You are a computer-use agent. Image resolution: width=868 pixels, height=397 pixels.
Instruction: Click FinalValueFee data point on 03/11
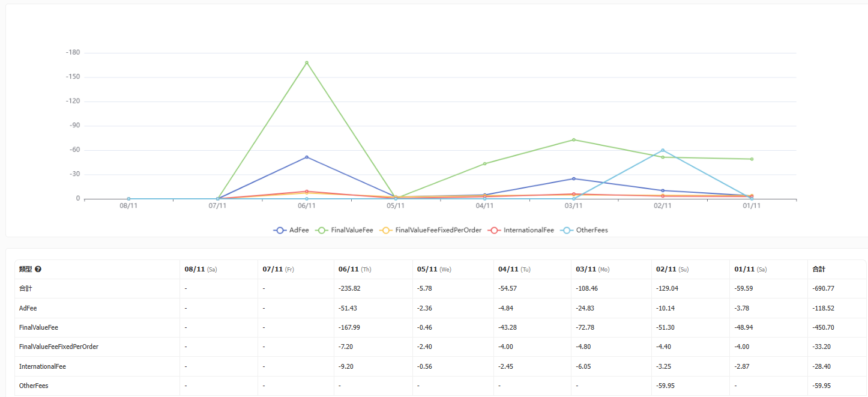pyautogui.click(x=574, y=140)
